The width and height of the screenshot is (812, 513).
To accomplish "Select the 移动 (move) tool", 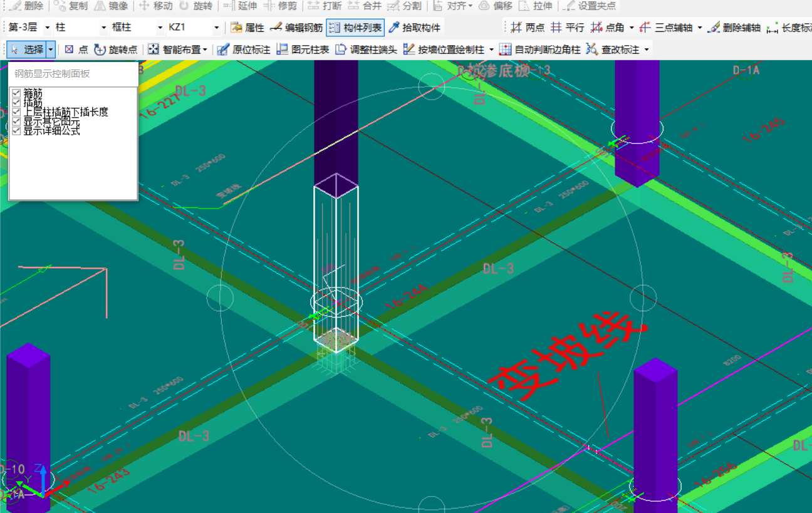I will [x=155, y=6].
